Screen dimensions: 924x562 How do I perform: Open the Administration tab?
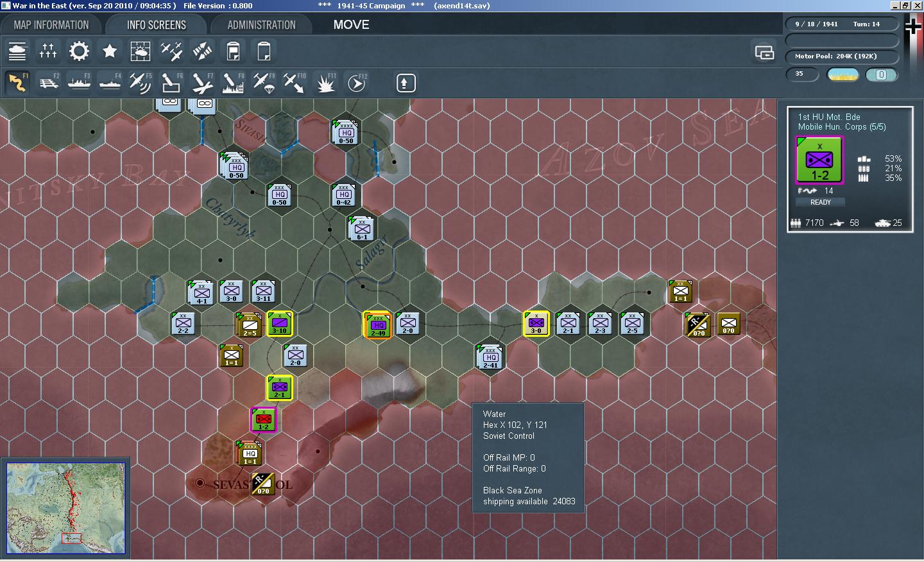261,25
